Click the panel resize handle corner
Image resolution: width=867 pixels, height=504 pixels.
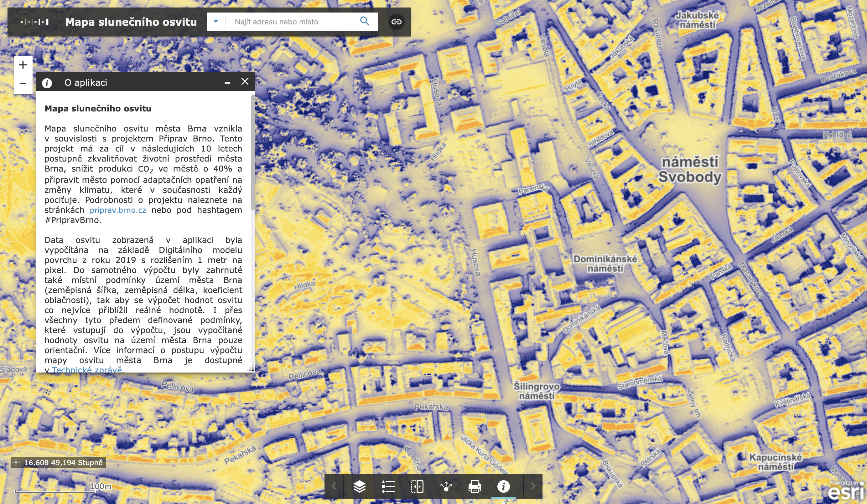coord(251,368)
